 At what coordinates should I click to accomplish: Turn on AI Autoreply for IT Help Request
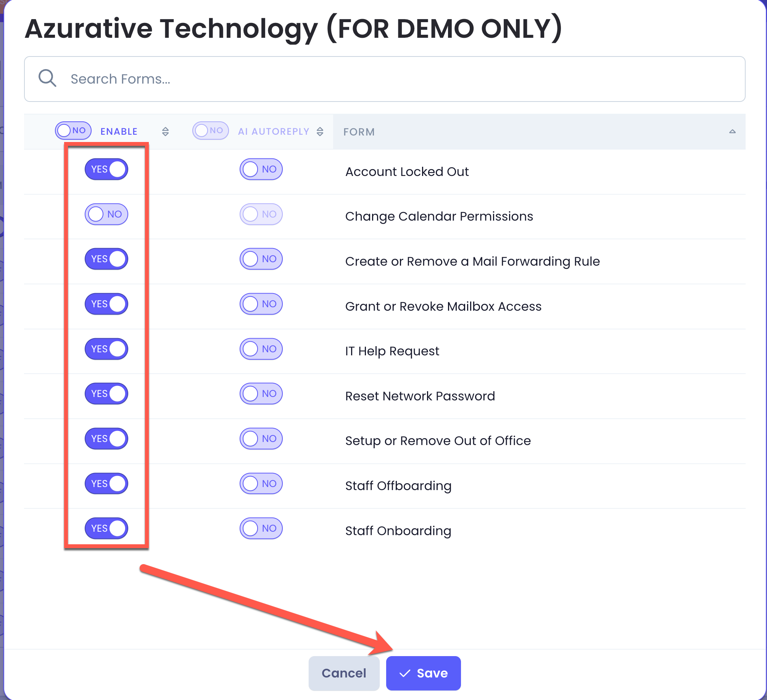coord(261,349)
